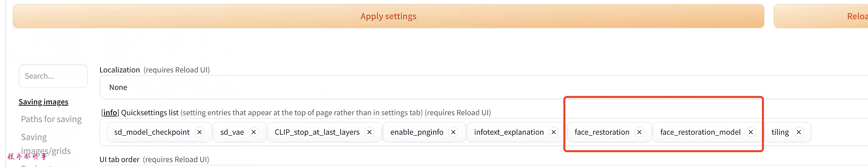Select the sd_model_checkpoint tag label

pos(152,132)
